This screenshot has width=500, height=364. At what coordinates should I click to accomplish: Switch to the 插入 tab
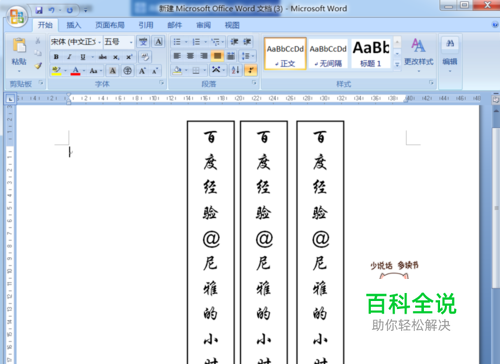tap(74, 25)
